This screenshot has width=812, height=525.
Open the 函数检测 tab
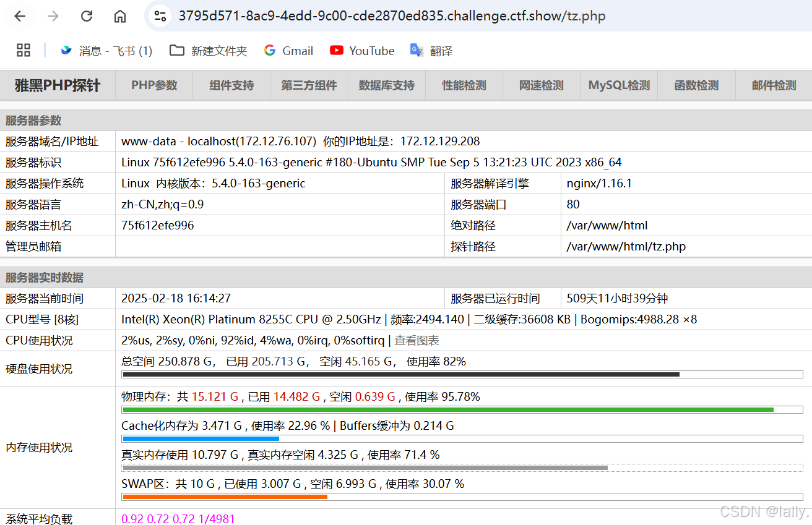pyautogui.click(x=696, y=85)
